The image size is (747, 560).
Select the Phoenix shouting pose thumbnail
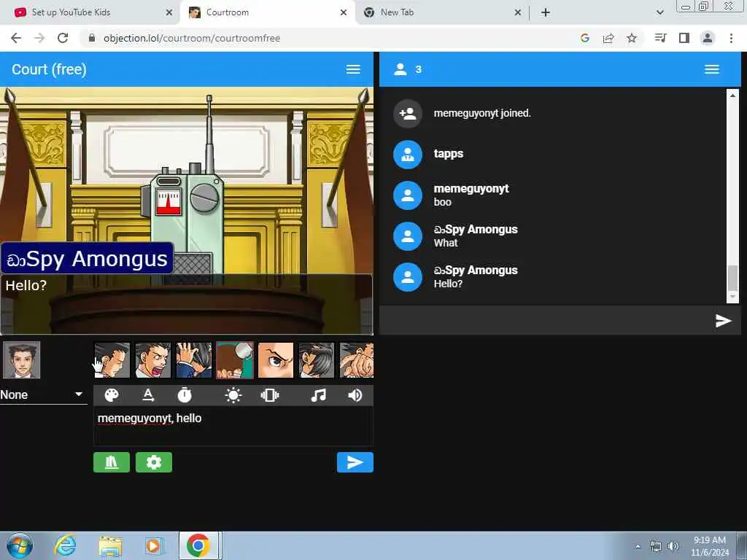coord(153,360)
